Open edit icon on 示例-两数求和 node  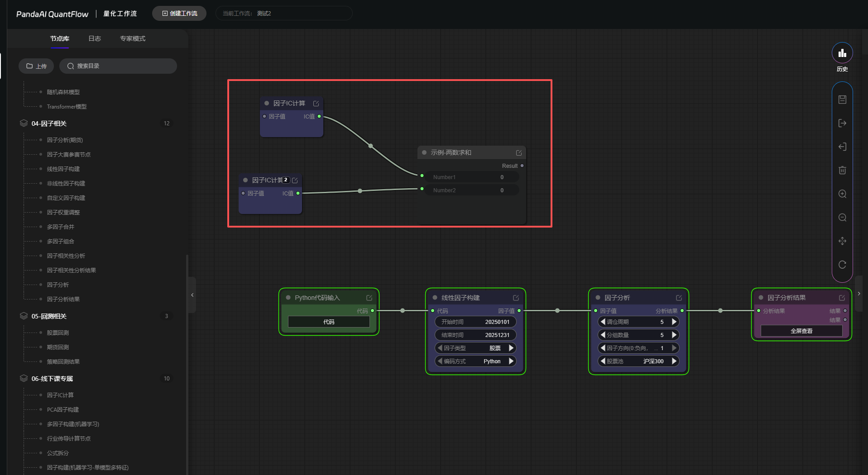[x=519, y=153]
